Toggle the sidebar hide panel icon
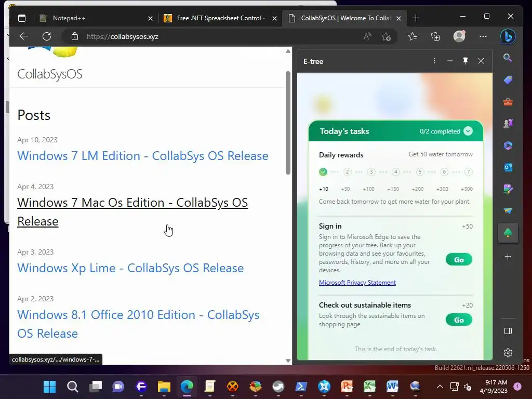This screenshot has width=532, height=399. [508, 331]
